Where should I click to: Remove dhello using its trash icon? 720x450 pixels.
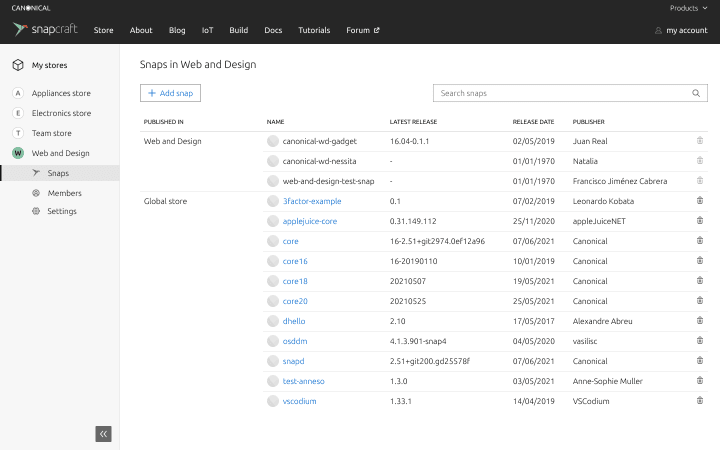[x=700, y=320]
